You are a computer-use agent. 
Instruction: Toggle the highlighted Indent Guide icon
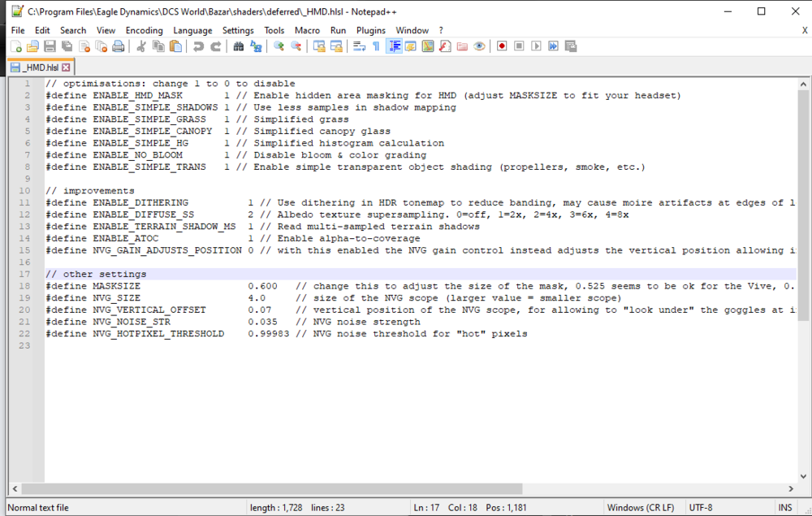(394, 46)
